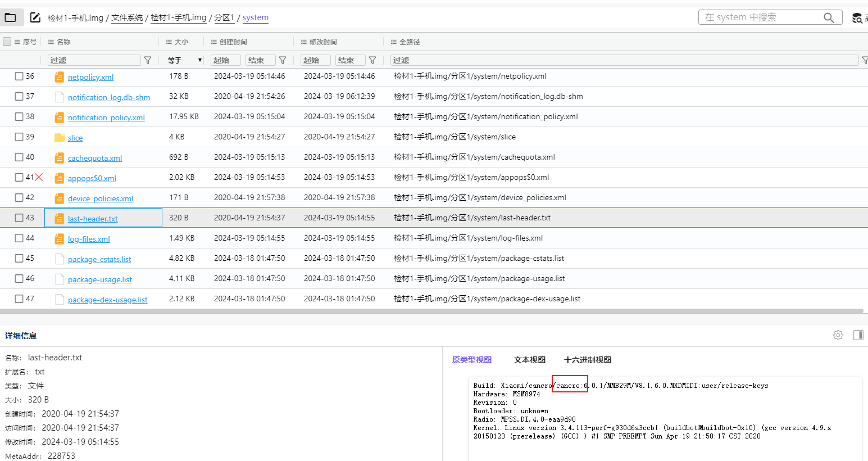The image size is (868, 461).
Task: Check the box for row 36
Action: (x=19, y=76)
